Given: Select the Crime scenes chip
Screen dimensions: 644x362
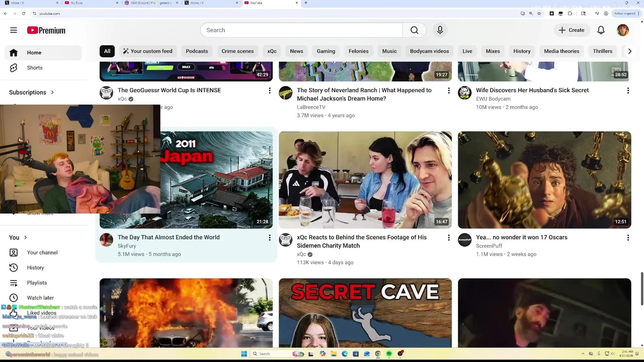Looking at the screenshot, I should [x=237, y=51].
